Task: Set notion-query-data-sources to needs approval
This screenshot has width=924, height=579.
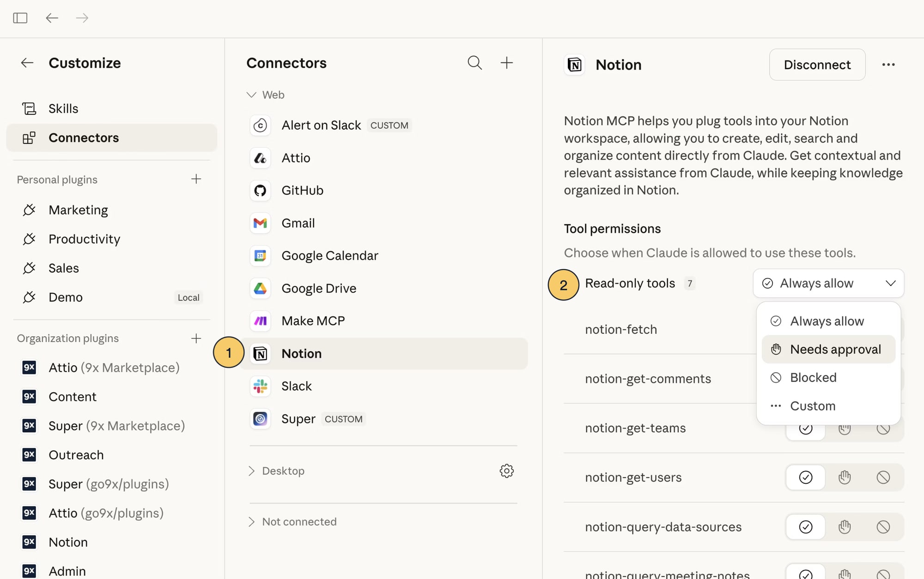Action: pos(845,527)
